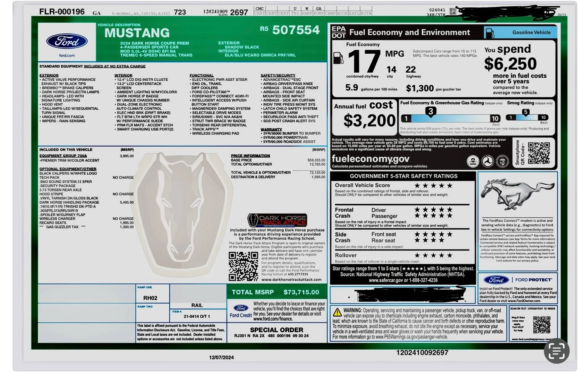Screen dimensions: 588x379
Task: Click the running pony Mustang emblem
Action: (517, 194)
